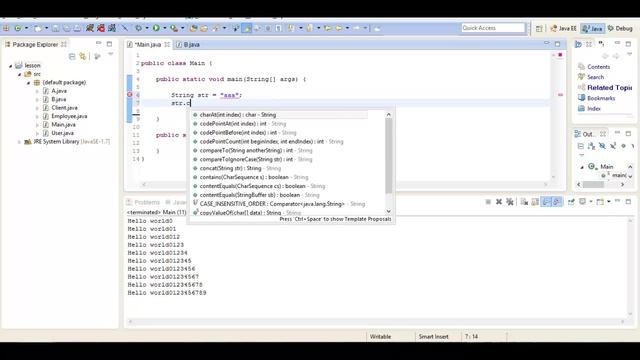This screenshot has height=360, width=640.
Task: Open Client.java in Package Explorer
Action: [64, 108]
